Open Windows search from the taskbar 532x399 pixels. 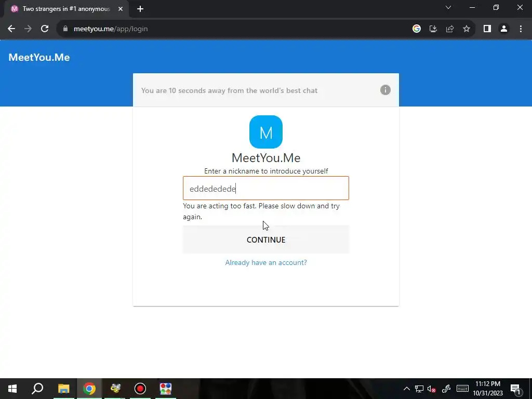[x=37, y=389]
